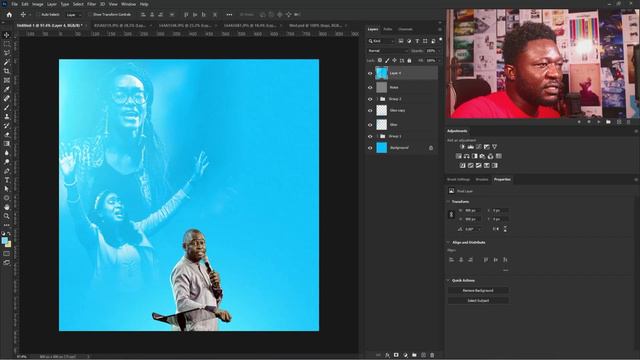Expand Group 1 in Layers panel
640x360 pixels.
(377, 136)
